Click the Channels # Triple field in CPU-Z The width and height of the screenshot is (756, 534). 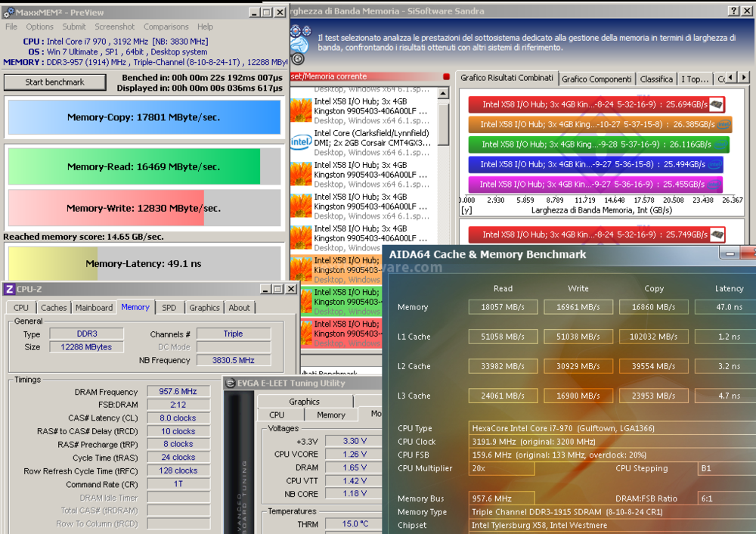234,334
